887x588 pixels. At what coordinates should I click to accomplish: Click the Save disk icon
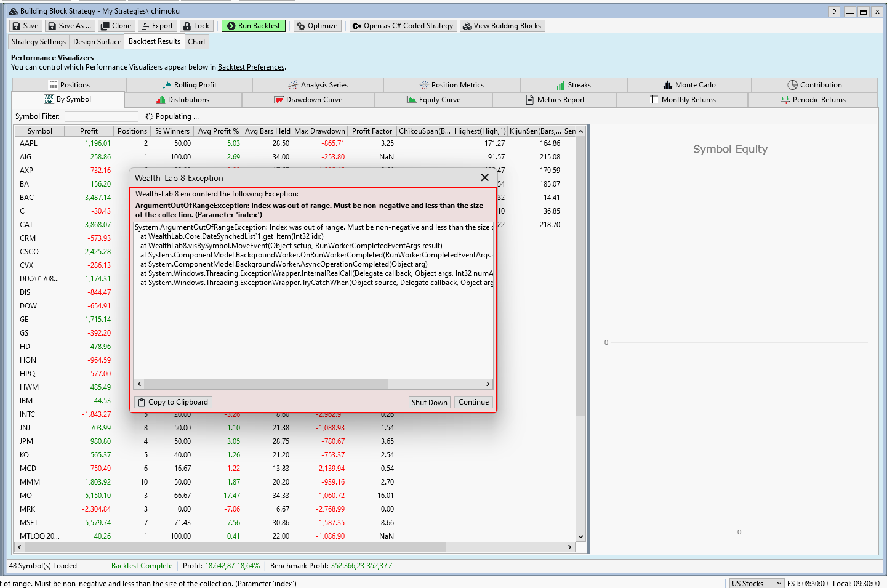pyautogui.click(x=17, y=26)
